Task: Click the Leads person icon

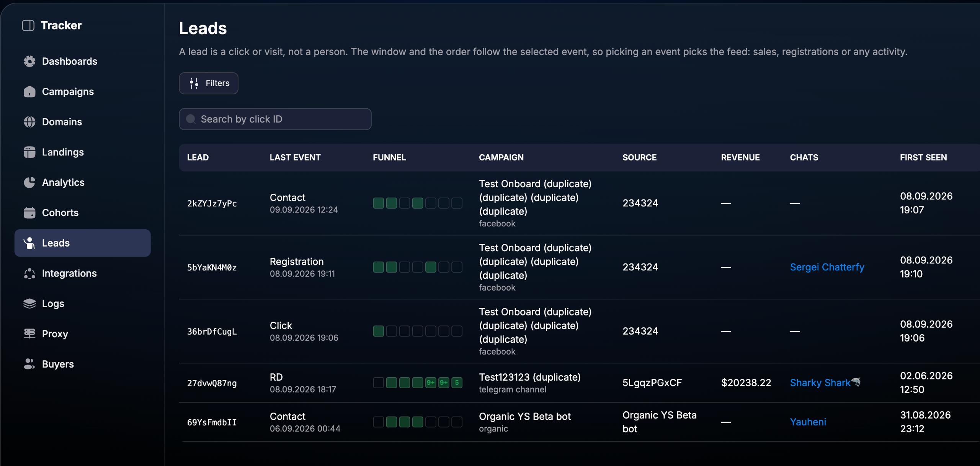Action: (x=29, y=243)
